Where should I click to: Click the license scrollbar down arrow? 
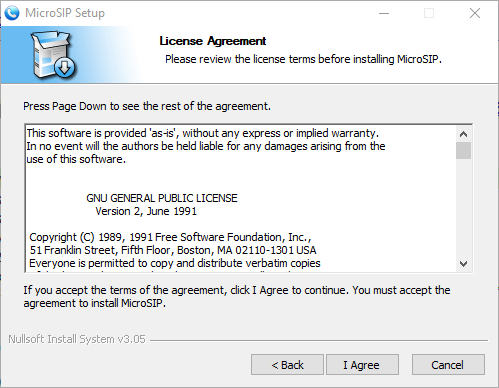click(x=463, y=264)
